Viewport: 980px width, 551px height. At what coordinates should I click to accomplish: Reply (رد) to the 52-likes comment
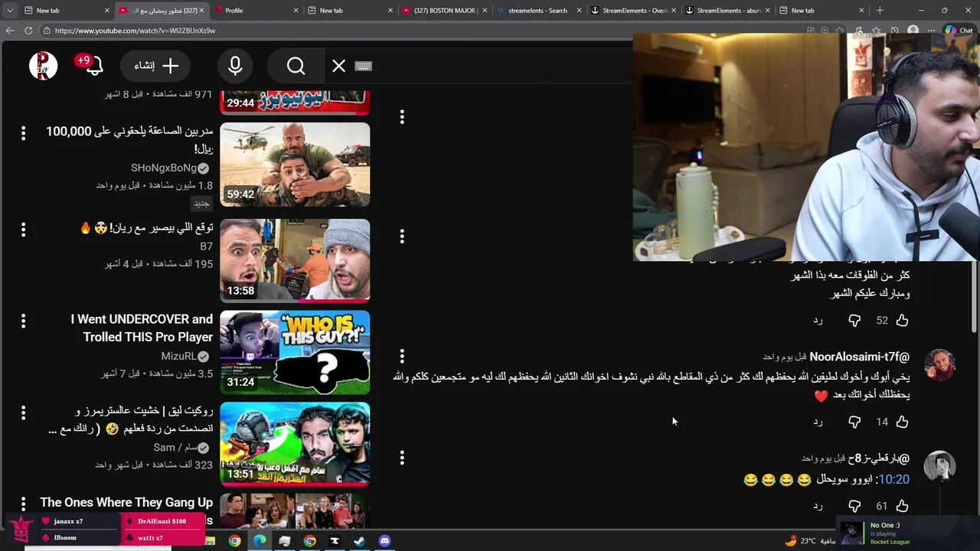click(x=818, y=320)
